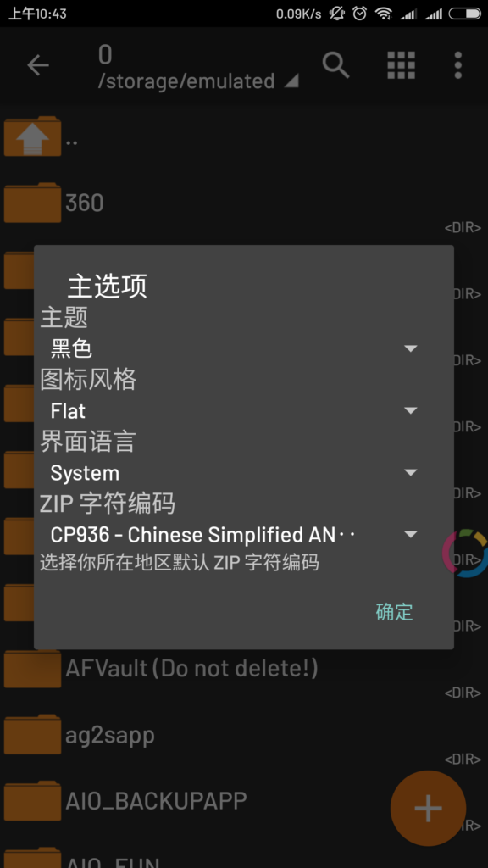
Task: Open the three-dot overflow menu
Action: coord(457,66)
